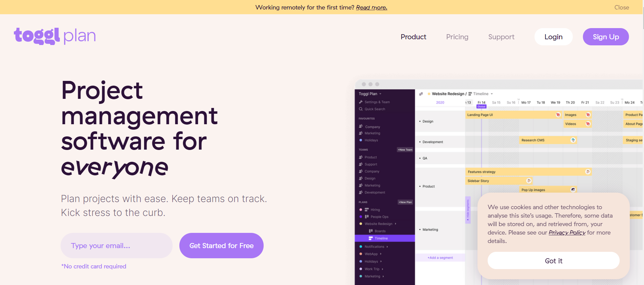Image resolution: width=644 pixels, height=285 pixels.
Task: Click the Boards view icon in sidebar
Action: click(x=371, y=231)
